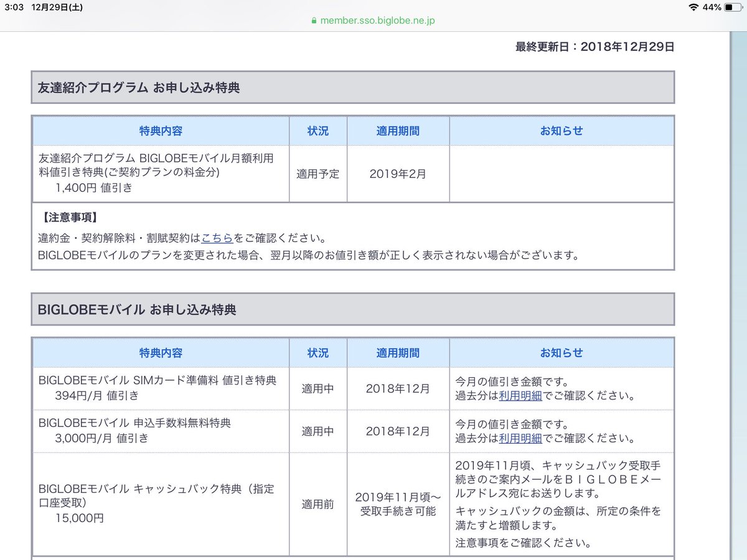Select BIGLOBEモバイル お申し込み特典 heading
The width and height of the screenshot is (747, 560).
point(137,309)
